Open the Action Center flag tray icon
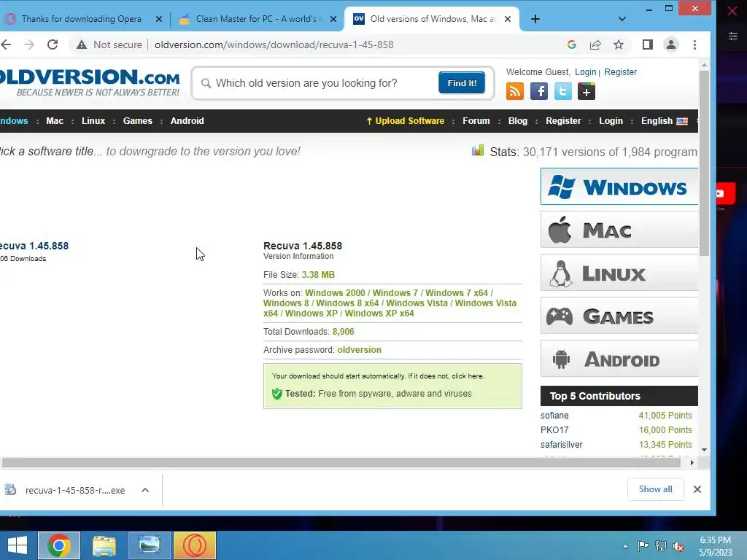 (643, 546)
